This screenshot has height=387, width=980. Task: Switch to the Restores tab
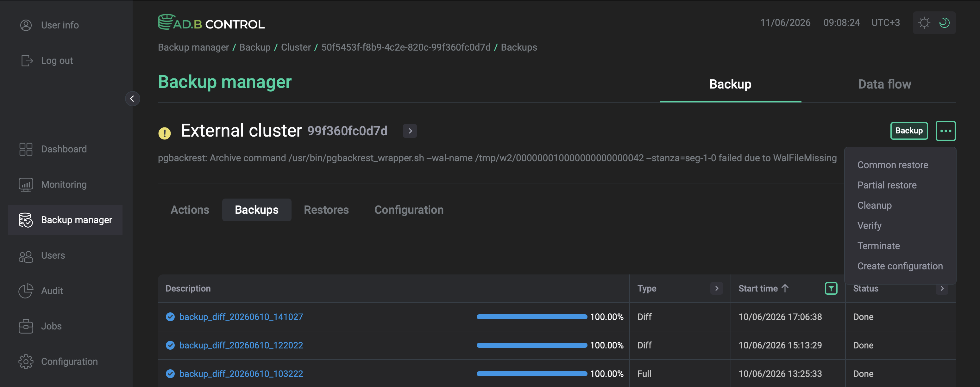[x=326, y=210]
